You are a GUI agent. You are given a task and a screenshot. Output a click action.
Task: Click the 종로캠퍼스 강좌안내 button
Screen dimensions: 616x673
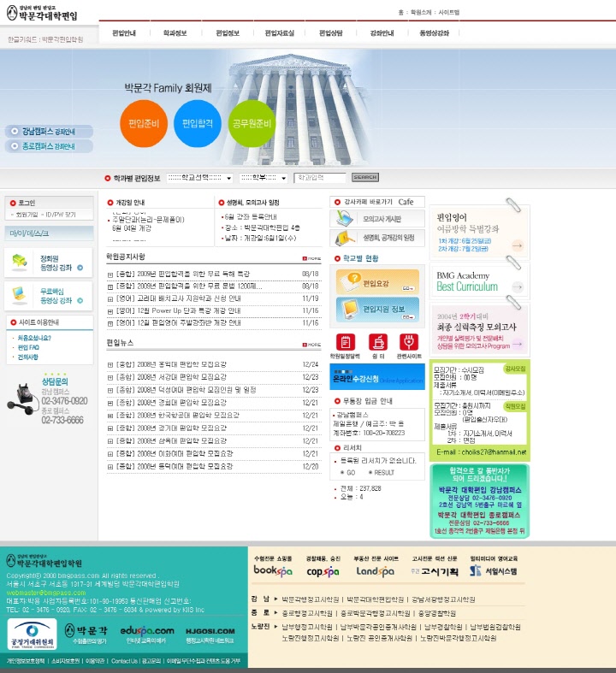(49, 146)
